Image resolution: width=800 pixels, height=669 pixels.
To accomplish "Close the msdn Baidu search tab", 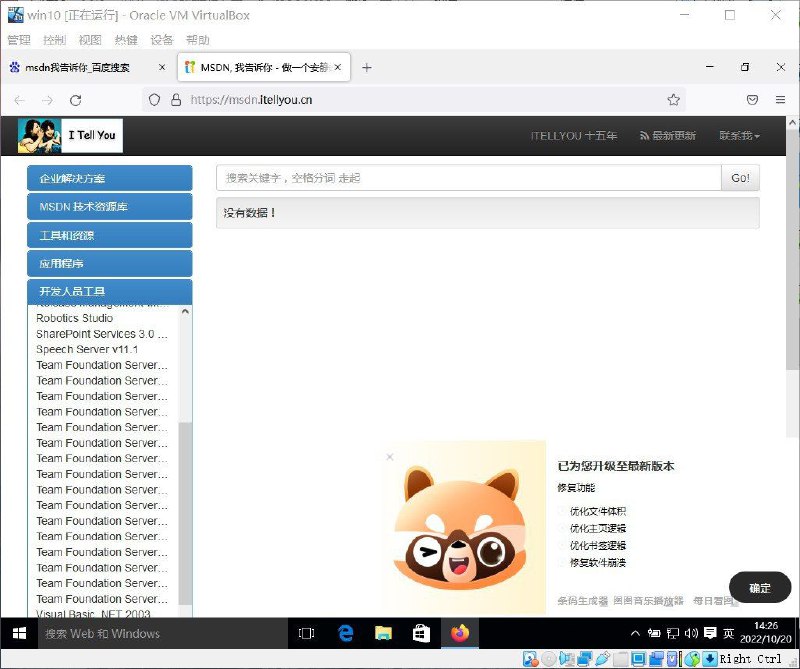I will click(x=162, y=67).
